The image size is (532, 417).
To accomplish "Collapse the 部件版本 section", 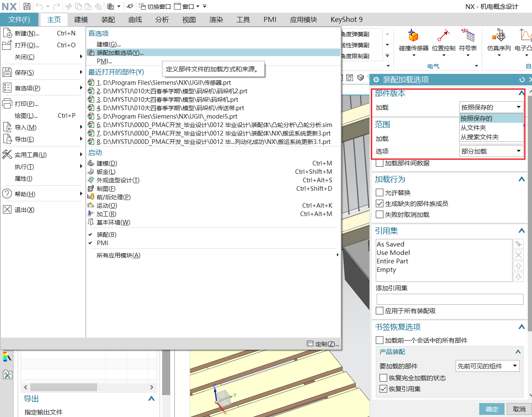I will (x=522, y=93).
